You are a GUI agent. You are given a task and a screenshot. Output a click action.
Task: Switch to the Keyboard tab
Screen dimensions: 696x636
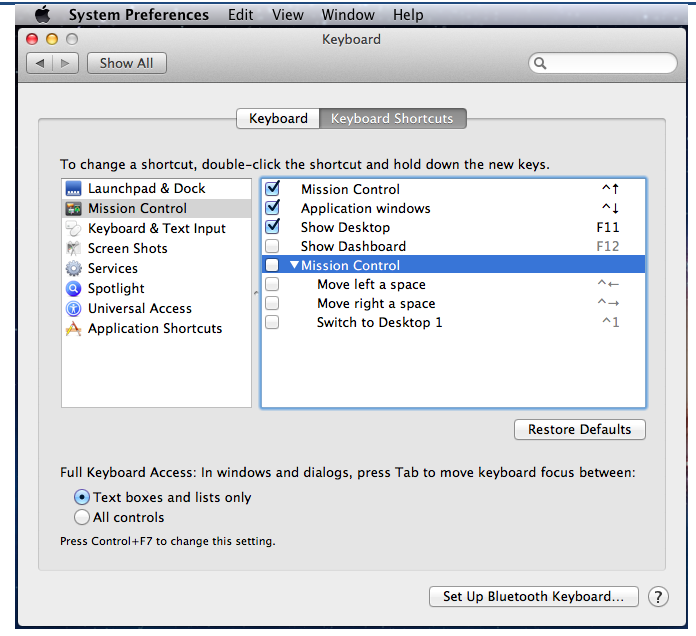click(x=278, y=119)
